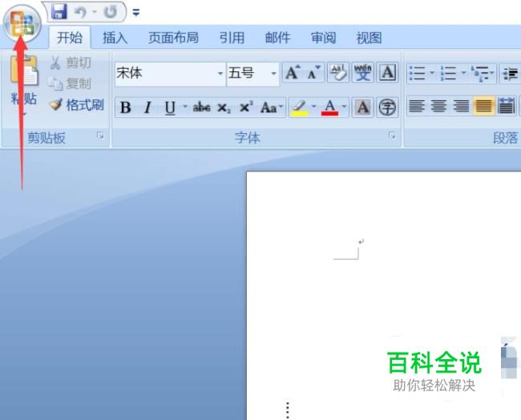Switch to the 开始 tab
Image resolution: width=521 pixels, height=420 pixels.
[70, 38]
